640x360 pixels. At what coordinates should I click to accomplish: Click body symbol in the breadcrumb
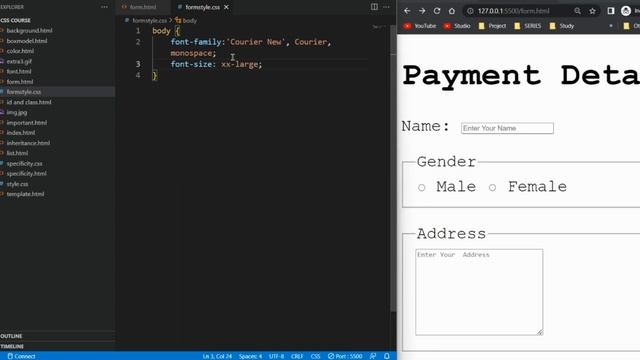point(189,20)
